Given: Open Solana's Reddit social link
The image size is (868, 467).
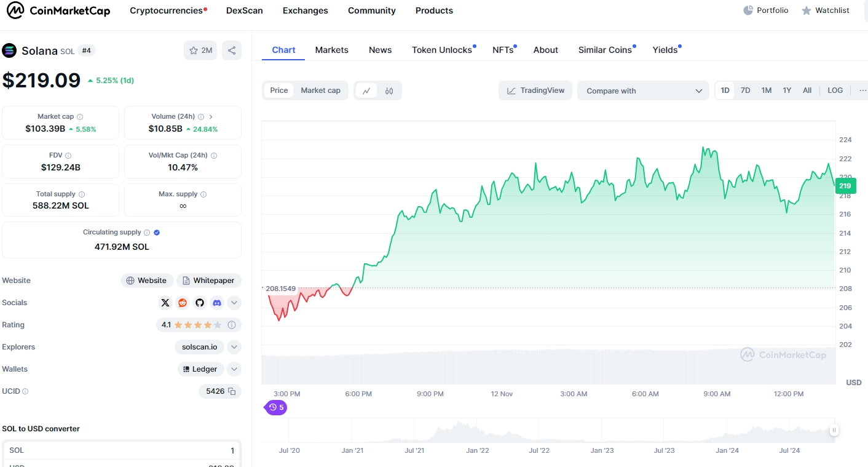Looking at the screenshot, I should coord(183,303).
